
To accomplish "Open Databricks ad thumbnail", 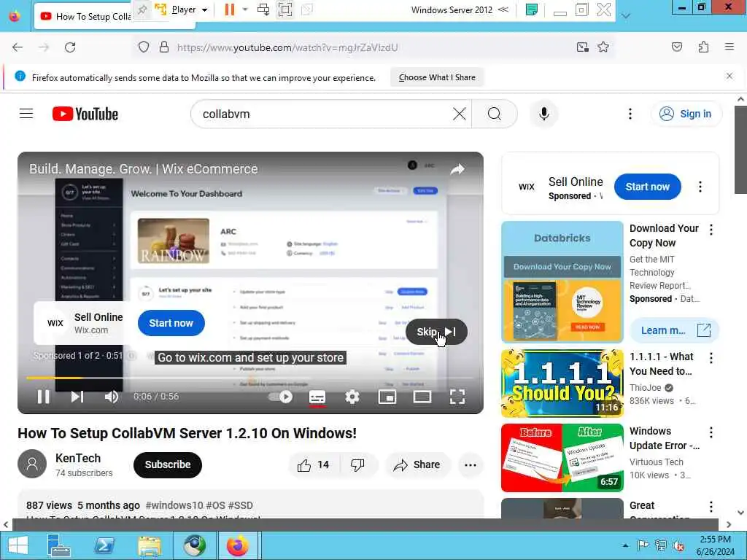I will pyautogui.click(x=562, y=281).
